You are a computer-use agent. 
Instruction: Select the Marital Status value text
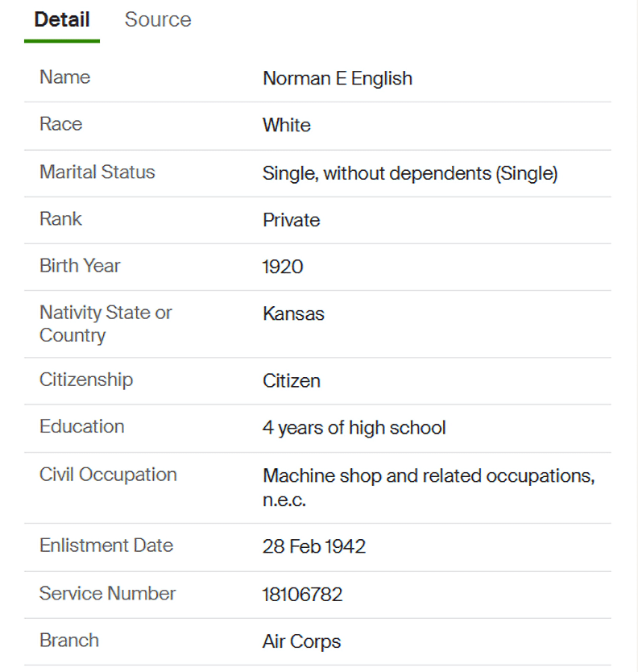click(x=410, y=173)
